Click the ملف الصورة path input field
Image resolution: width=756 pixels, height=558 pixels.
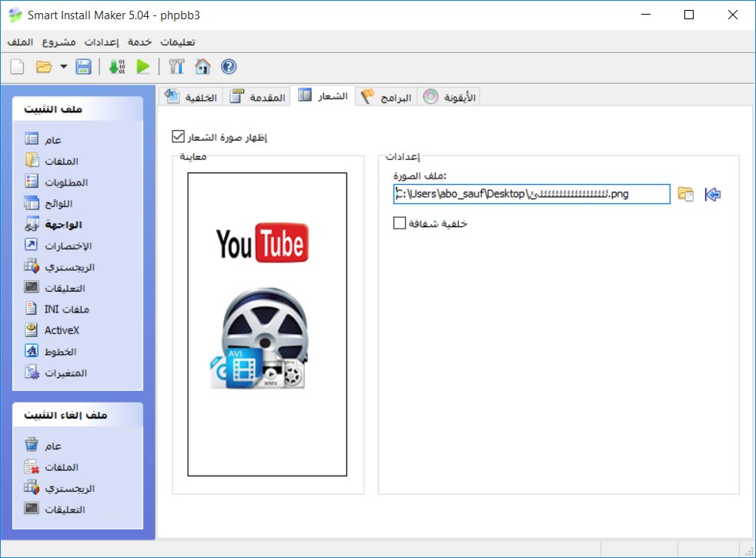click(531, 194)
